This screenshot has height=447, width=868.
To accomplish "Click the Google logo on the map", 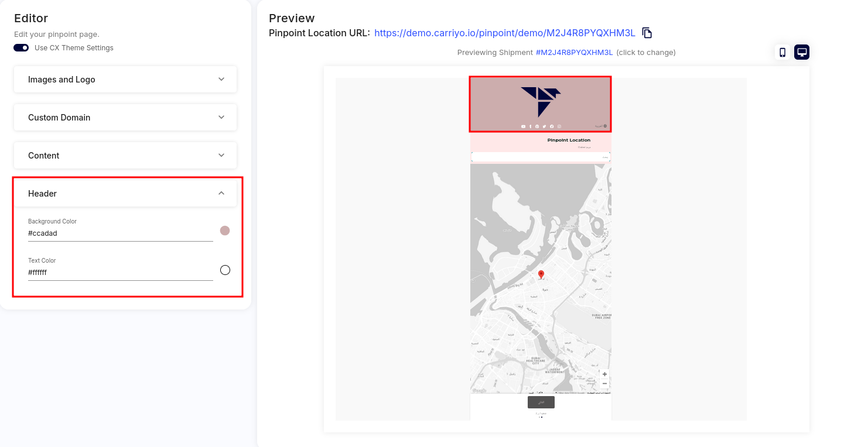I will 479,391.
